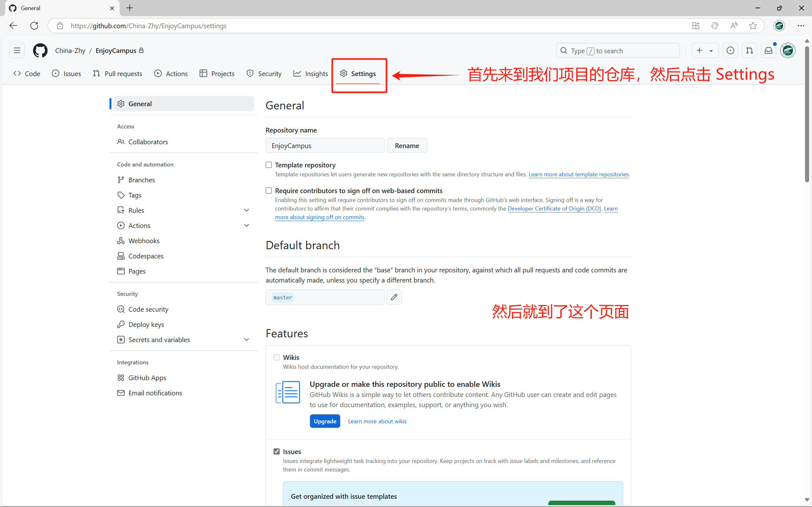
Task: Focus the Type to search box
Action: click(x=618, y=51)
